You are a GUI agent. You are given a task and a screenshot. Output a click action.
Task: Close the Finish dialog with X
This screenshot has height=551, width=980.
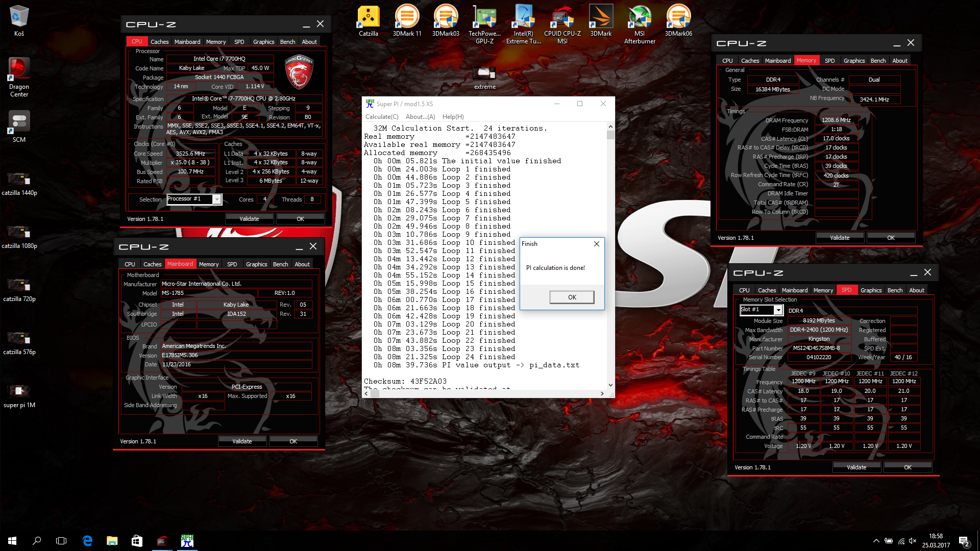[x=596, y=244]
